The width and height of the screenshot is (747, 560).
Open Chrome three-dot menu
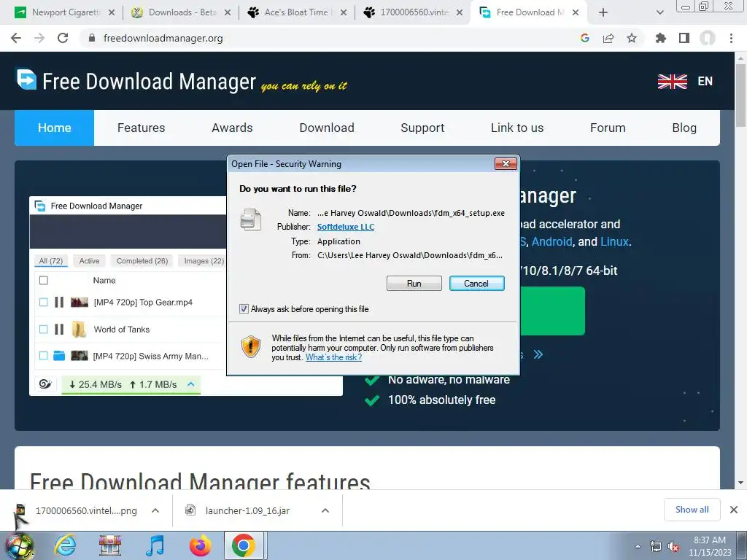coord(731,38)
